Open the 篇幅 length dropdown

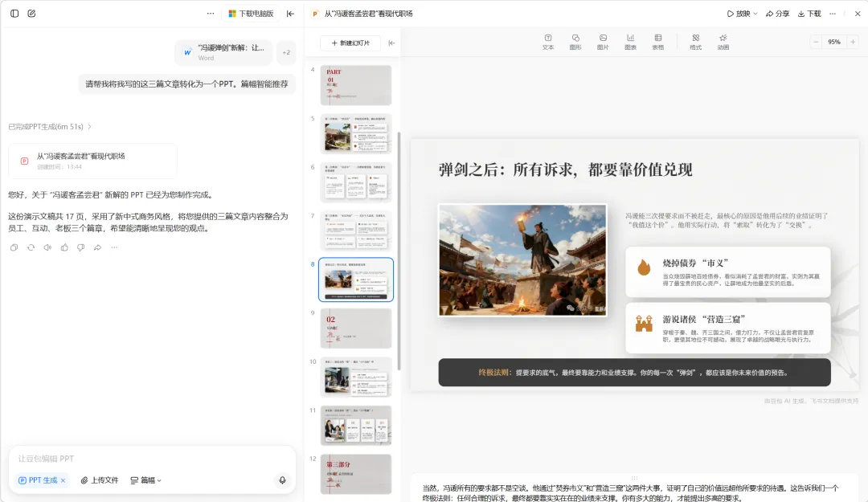146,480
